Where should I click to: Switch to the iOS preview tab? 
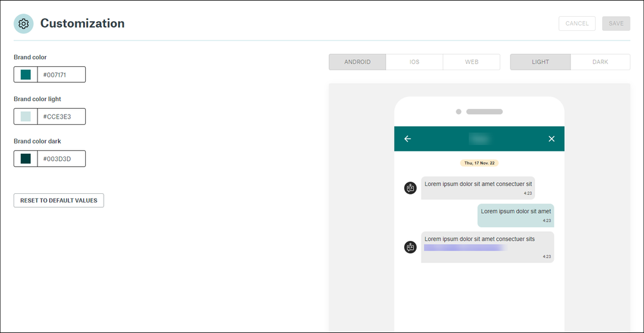pos(415,62)
